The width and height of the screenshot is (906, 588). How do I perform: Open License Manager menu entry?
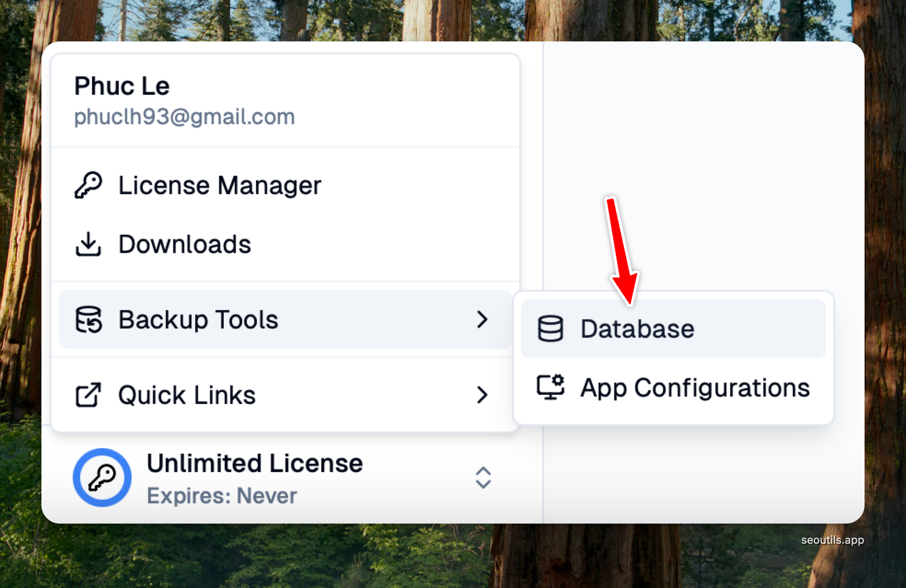(x=220, y=185)
